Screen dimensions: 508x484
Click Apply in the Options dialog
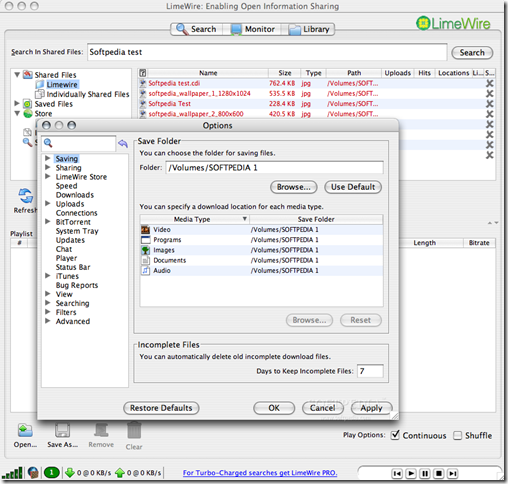click(x=371, y=408)
